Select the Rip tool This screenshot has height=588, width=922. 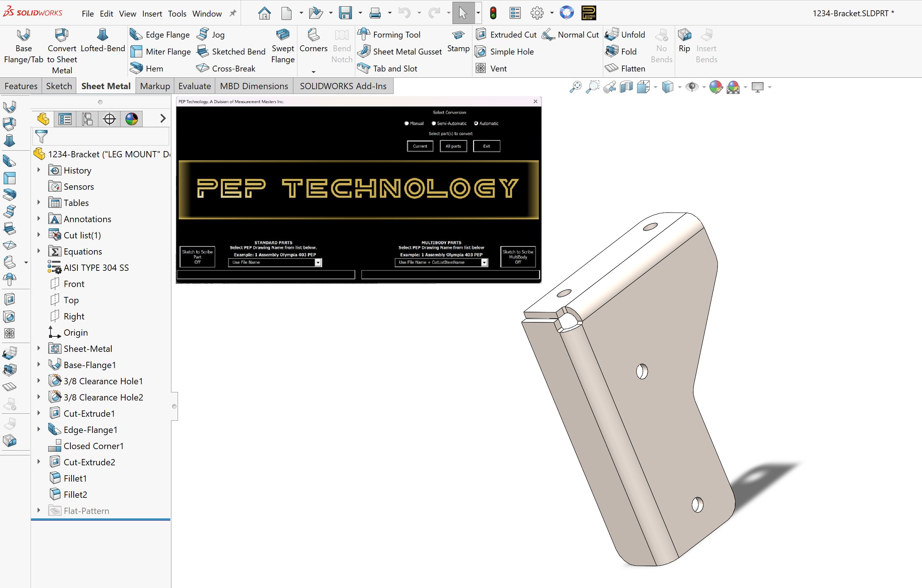[684, 41]
